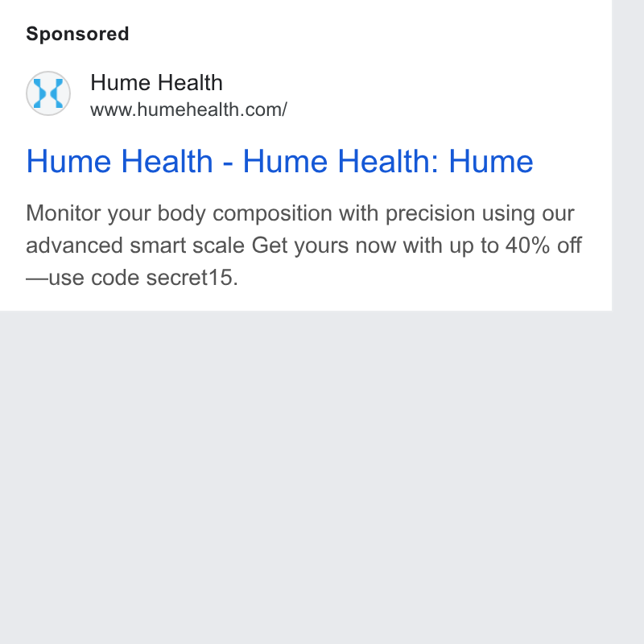Click the ad description starting with Monitor
644x644 pixels.
coord(304,246)
